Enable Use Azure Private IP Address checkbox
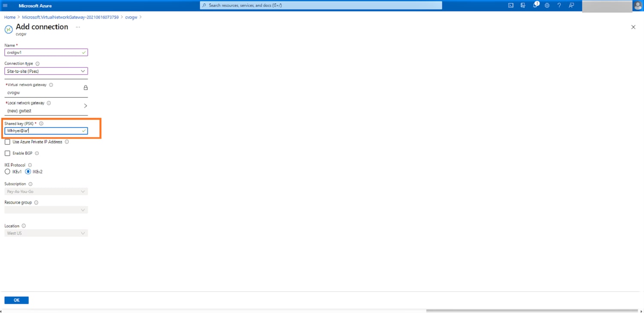This screenshot has width=644, height=313. (7, 142)
